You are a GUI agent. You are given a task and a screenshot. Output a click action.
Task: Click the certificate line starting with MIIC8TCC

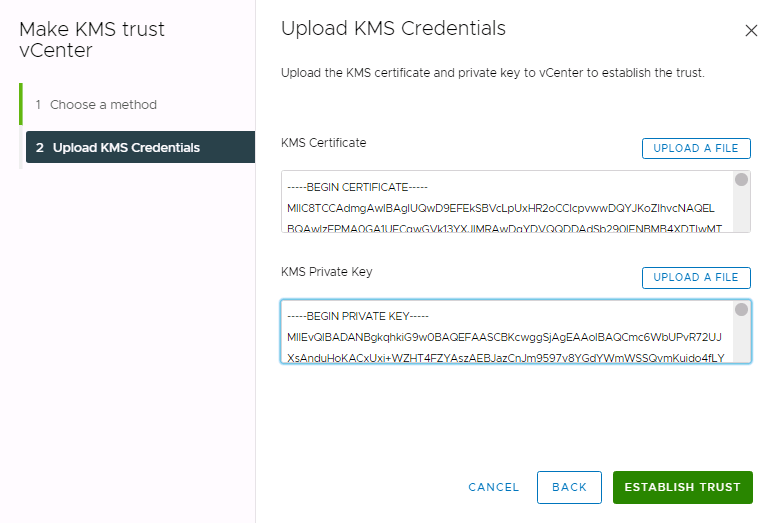[500, 208]
